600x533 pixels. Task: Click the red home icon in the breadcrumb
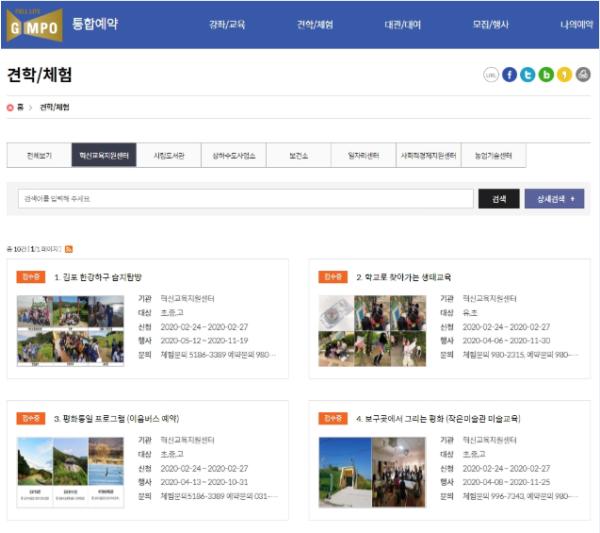click(x=11, y=107)
